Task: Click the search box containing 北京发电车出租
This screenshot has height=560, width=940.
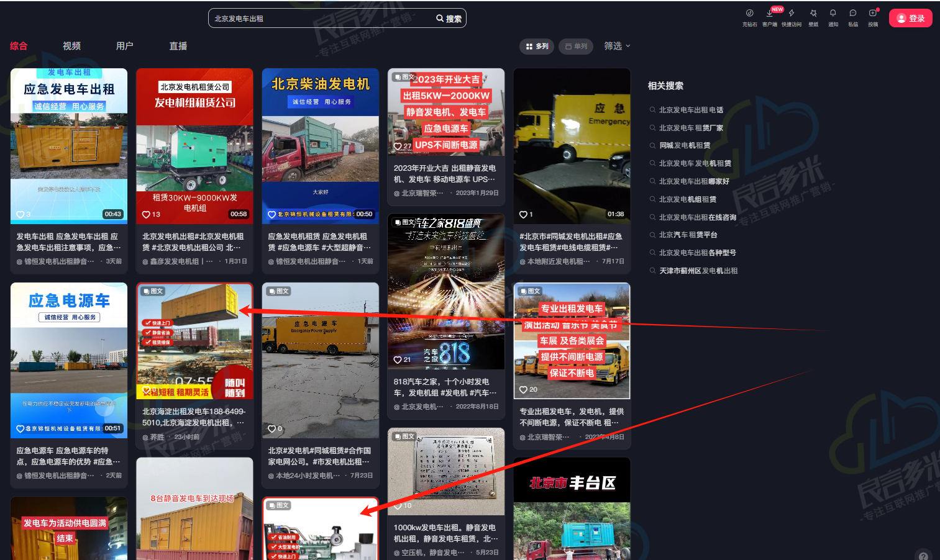Action: pos(320,19)
